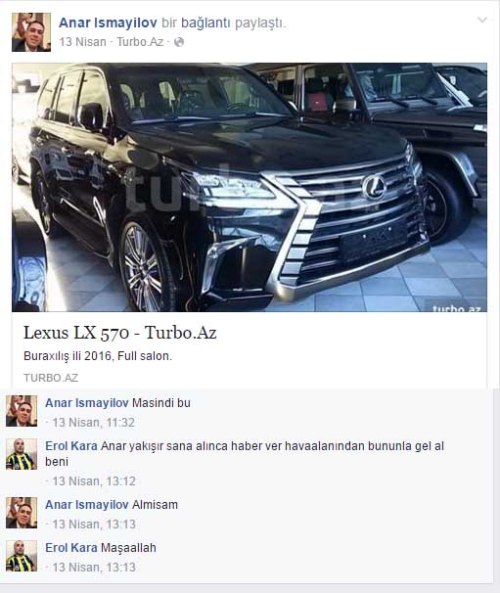Open Erol Kara's avatar on Maşaallah comment
500x593 pixels.
(x=22, y=556)
